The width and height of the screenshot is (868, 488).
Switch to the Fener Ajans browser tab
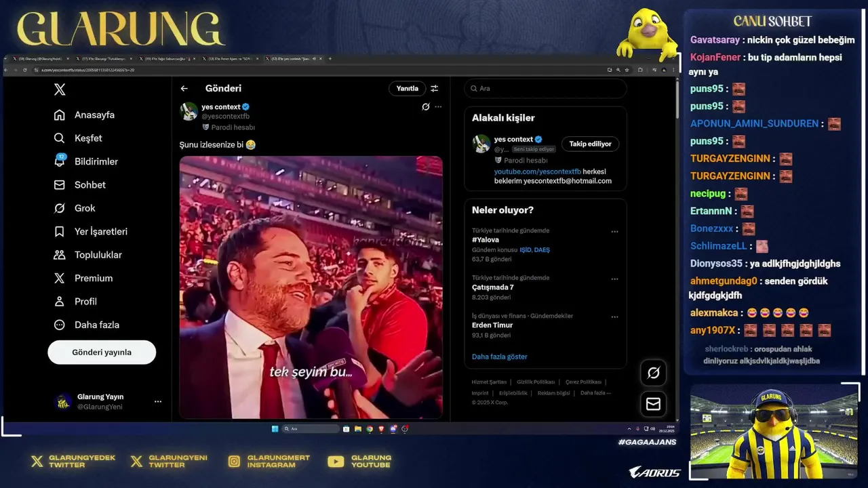pos(231,59)
